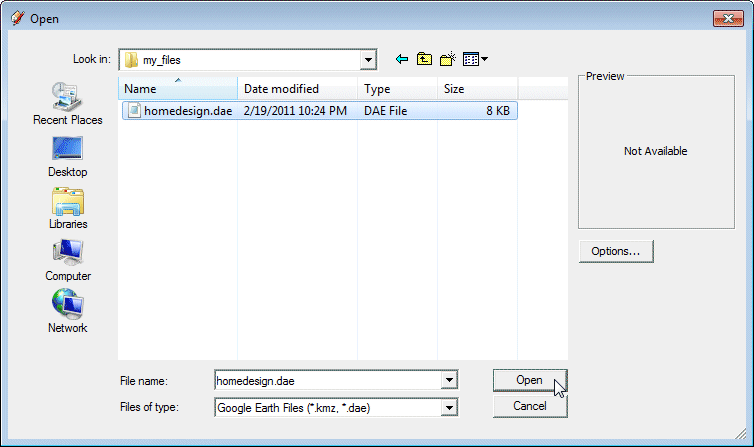
Task: Click the Cancel button
Action: 529,406
